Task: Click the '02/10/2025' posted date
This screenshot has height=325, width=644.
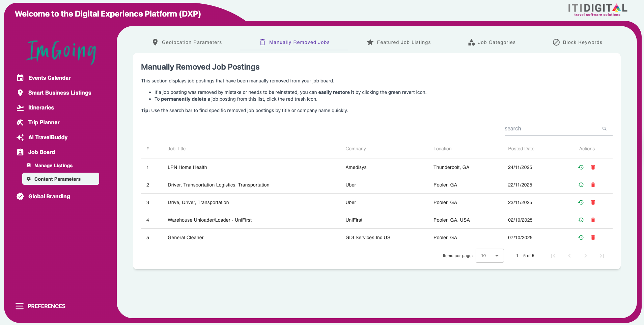Action: (x=520, y=220)
